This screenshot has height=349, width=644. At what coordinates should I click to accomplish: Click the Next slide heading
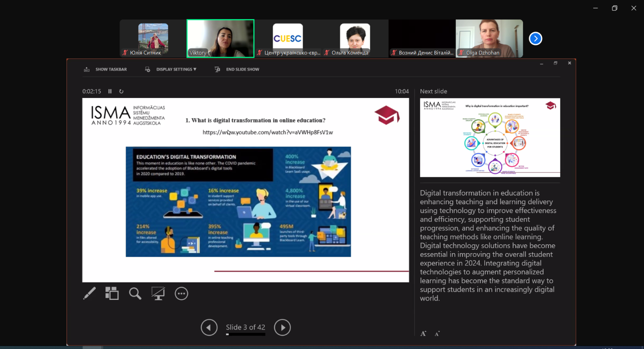(433, 91)
